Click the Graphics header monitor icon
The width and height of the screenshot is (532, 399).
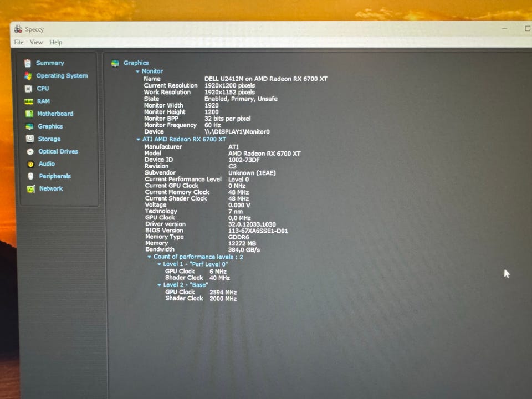[115, 63]
